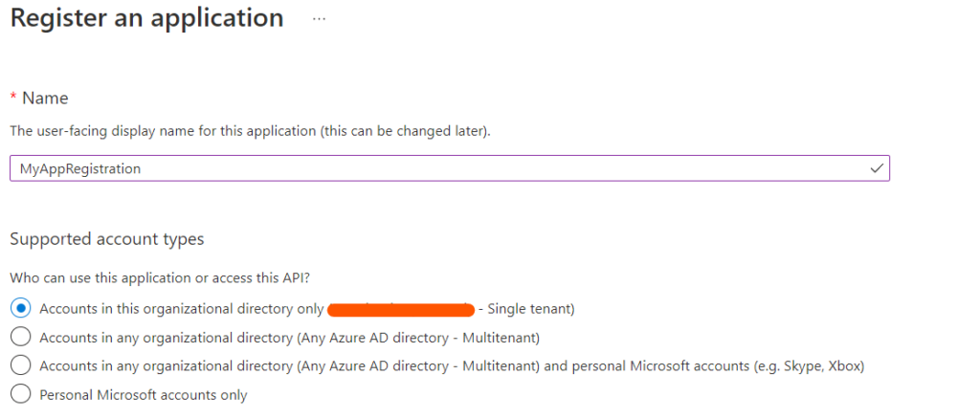Click the validation checkmark in the Name field
The height and width of the screenshot is (419, 980).
click(877, 168)
